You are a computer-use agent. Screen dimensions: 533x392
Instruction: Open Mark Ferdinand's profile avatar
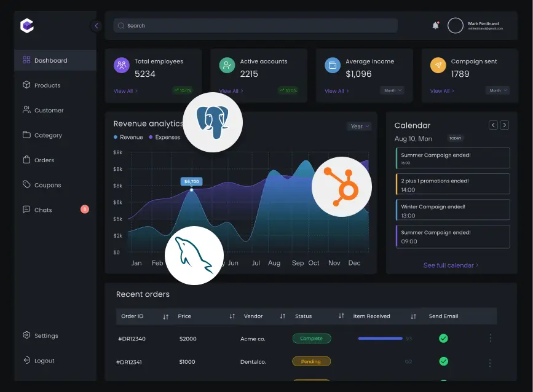click(x=455, y=25)
